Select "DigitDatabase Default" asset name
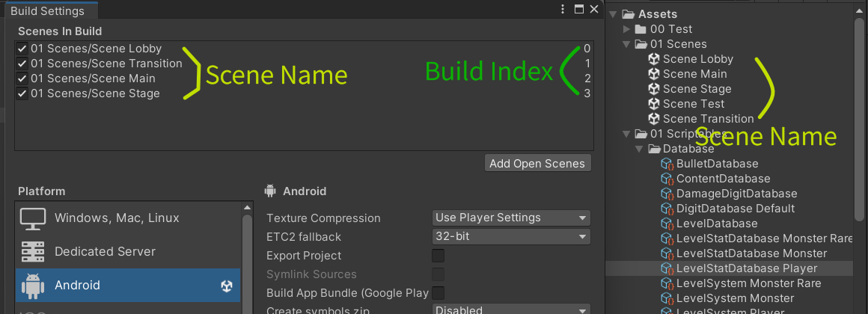The width and height of the screenshot is (868, 314). point(735,209)
